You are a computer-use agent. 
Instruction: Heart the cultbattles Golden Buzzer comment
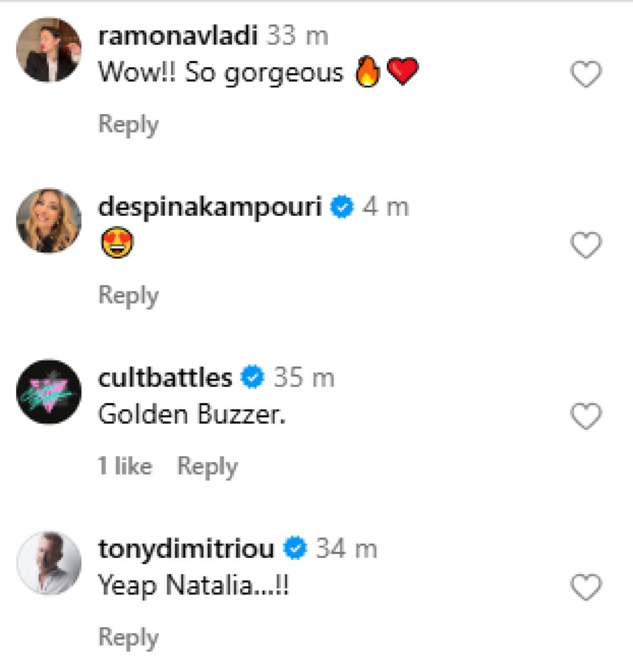pyautogui.click(x=586, y=416)
